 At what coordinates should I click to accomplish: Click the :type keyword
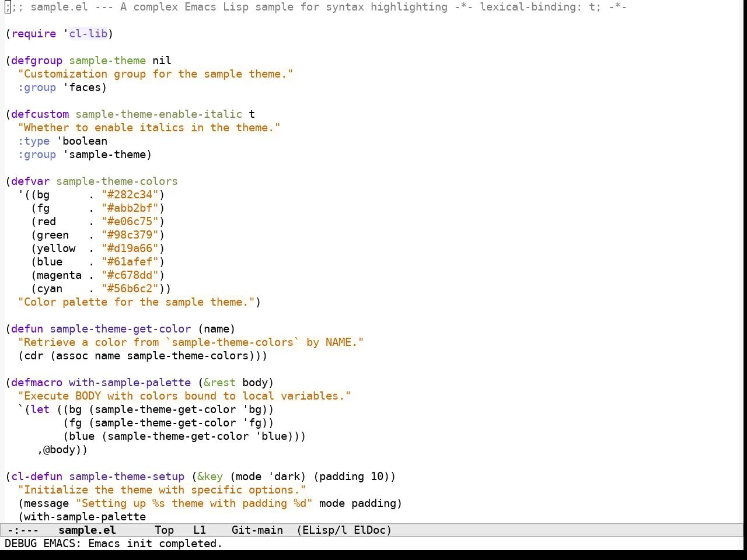click(34, 141)
